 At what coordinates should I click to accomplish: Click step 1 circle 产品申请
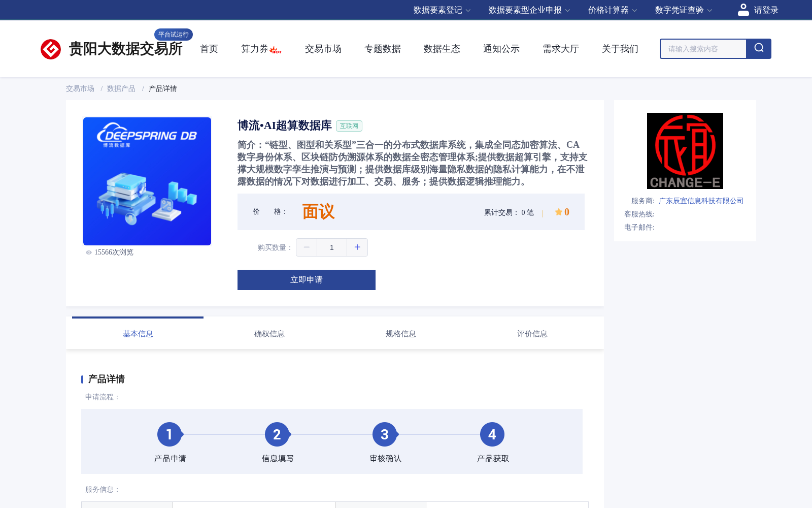click(170, 434)
